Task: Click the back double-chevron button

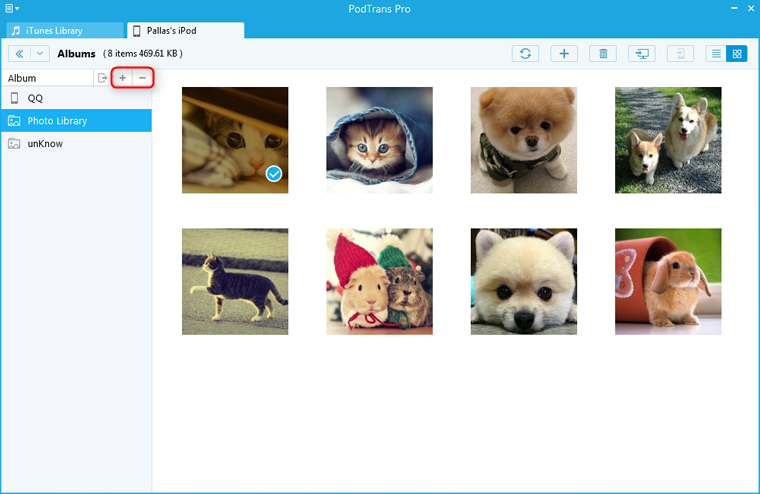Action: (19, 54)
